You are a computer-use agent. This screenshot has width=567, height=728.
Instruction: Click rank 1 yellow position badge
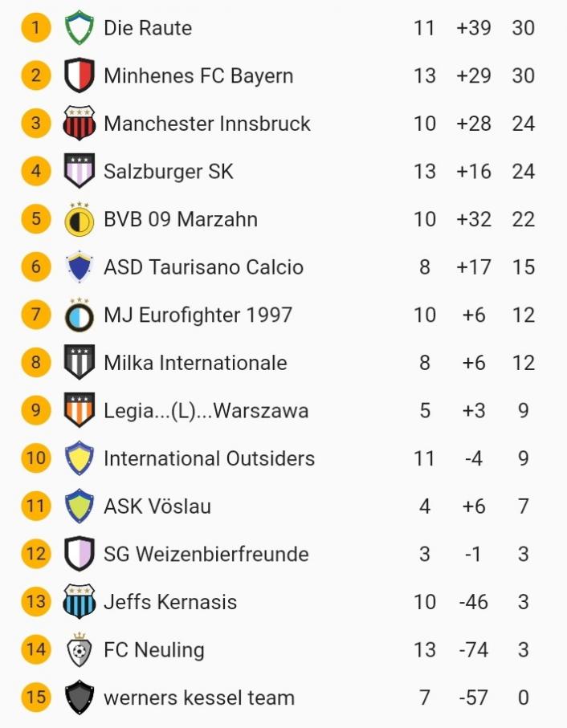(35, 28)
